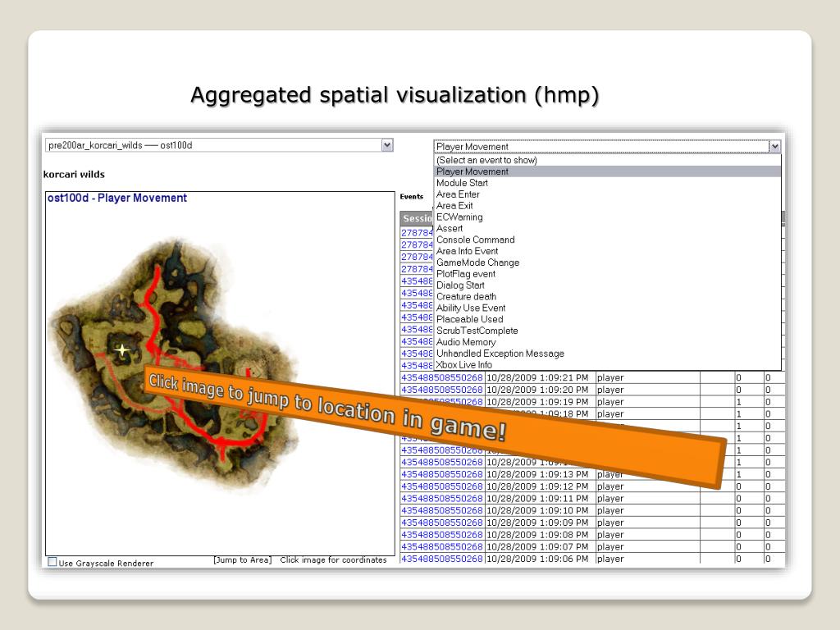Open session link in 1:09:12 PM row
The height and width of the screenshot is (630, 840).
tap(442, 486)
